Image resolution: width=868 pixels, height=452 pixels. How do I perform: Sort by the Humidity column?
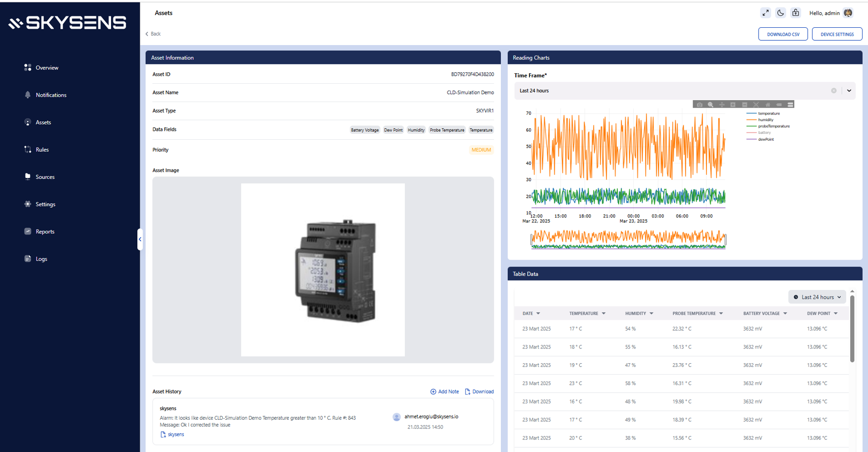tap(639, 313)
